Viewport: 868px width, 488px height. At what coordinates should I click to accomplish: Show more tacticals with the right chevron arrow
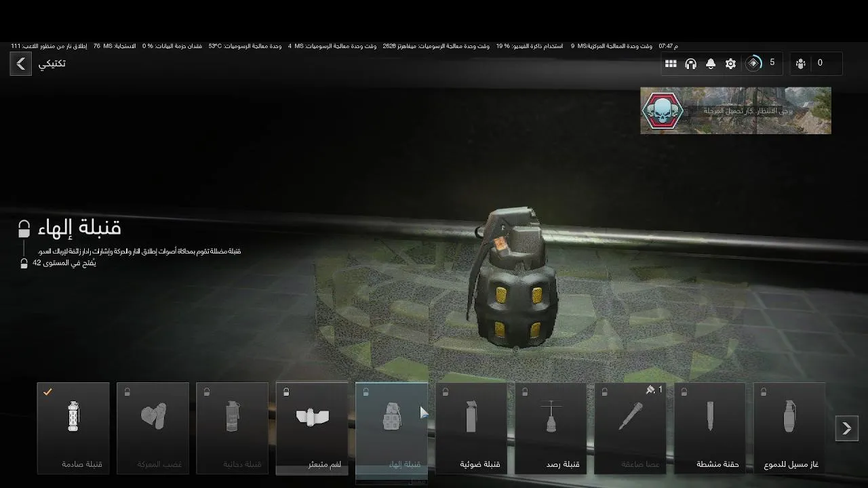tap(847, 428)
